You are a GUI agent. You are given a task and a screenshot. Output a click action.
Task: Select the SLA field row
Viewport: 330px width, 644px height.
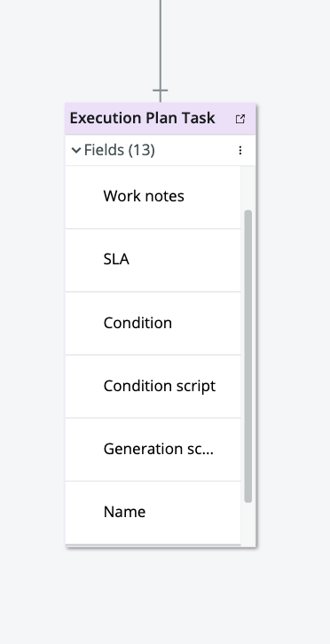click(x=153, y=260)
